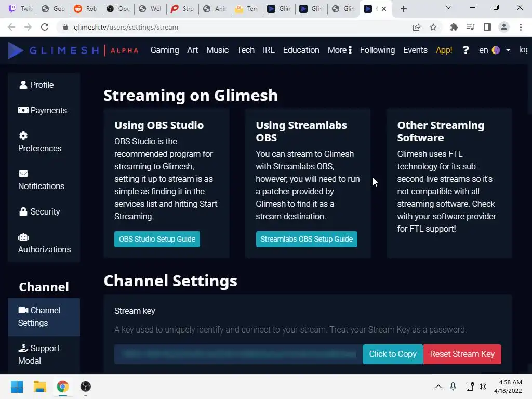Open Profile settings in sidebar
This screenshot has height=399, width=532.
pyautogui.click(x=37, y=85)
